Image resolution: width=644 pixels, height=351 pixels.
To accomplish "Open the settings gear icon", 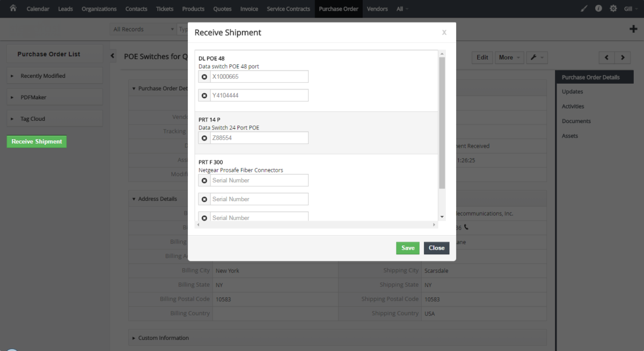I will click(x=613, y=9).
